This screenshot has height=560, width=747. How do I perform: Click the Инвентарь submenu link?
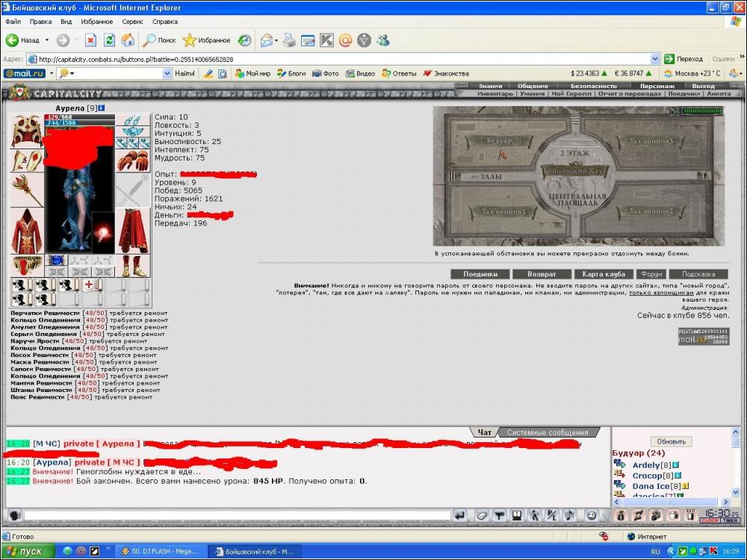(495, 94)
